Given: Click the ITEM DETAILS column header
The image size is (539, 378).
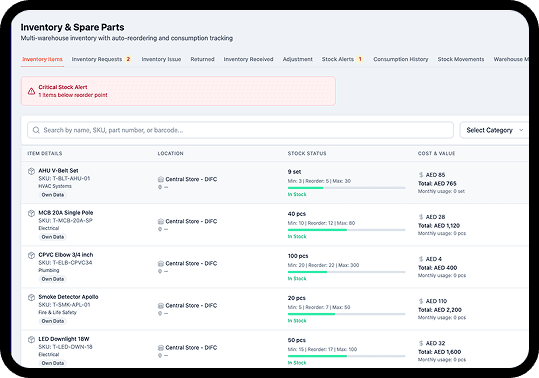Looking at the screenshot, I should point(45,153).
